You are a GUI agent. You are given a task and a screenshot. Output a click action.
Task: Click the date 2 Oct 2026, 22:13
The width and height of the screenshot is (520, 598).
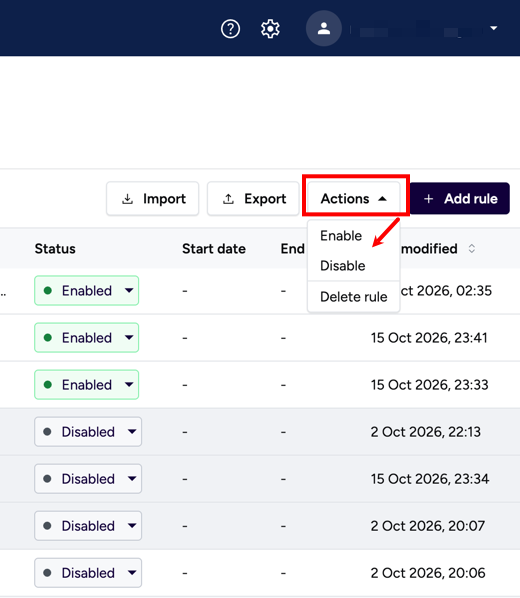pos(426,432)
